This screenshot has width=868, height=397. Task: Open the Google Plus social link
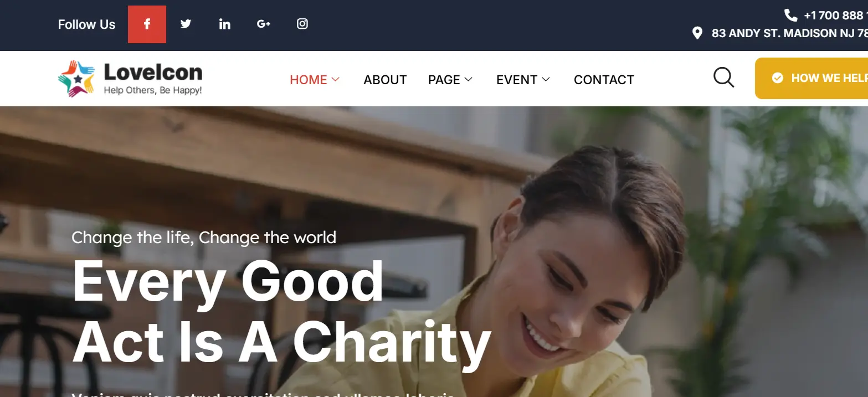[x=264, y=24]
